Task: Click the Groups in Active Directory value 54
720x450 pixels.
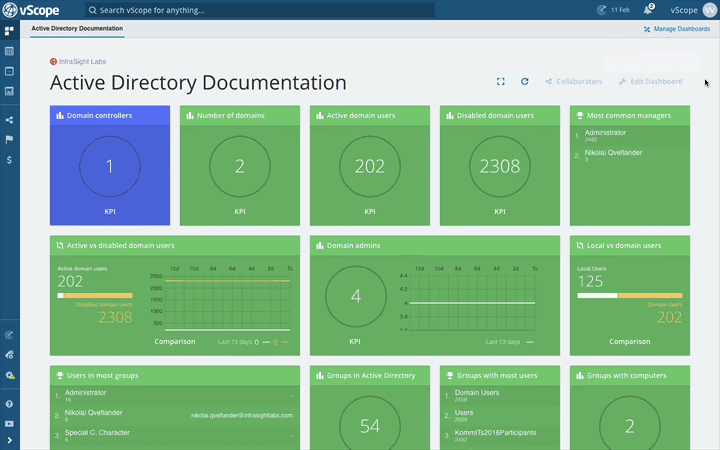Action: (x=370, y=426)
